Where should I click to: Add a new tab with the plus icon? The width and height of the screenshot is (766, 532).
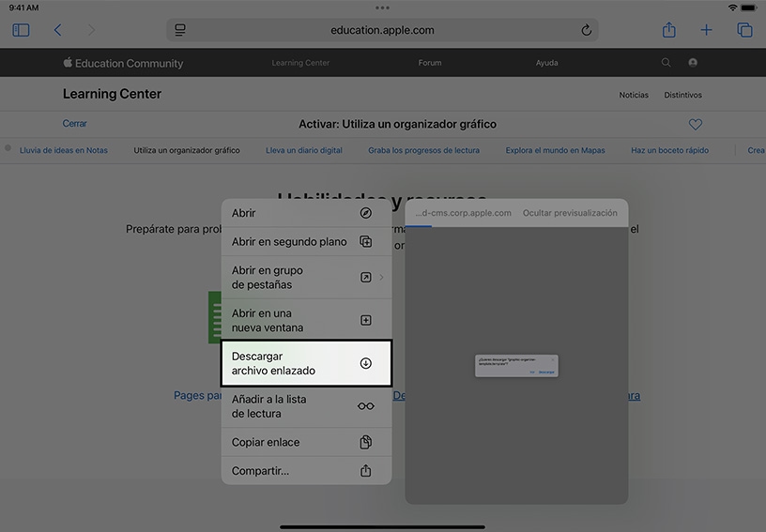point(706,30)
